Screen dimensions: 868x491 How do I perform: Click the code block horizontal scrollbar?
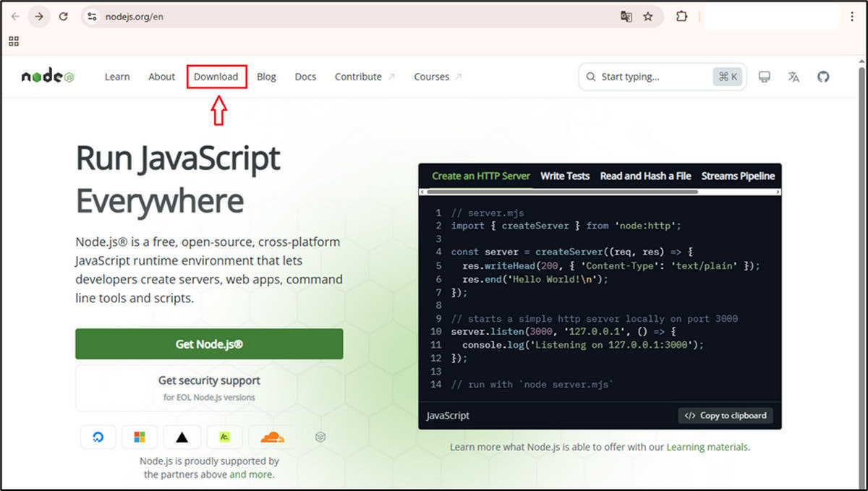(600, 192)
